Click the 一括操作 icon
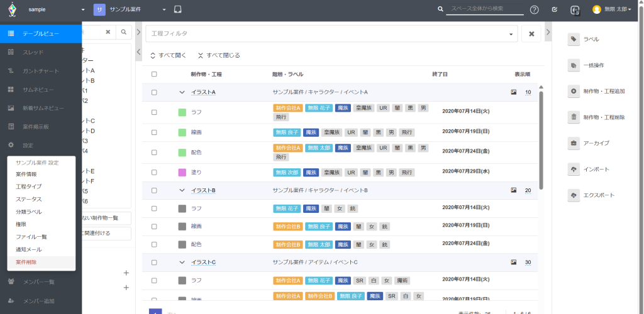The width and height of the screenshot is (644, 314). [574, 65]
